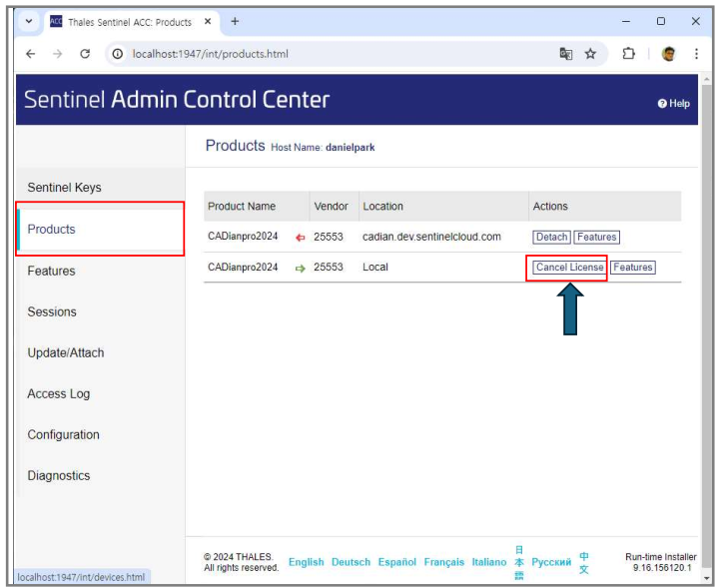The height and width of the screenshot is (588, 717).
Task: Click host name danielpark
Action: coord(350,147)
